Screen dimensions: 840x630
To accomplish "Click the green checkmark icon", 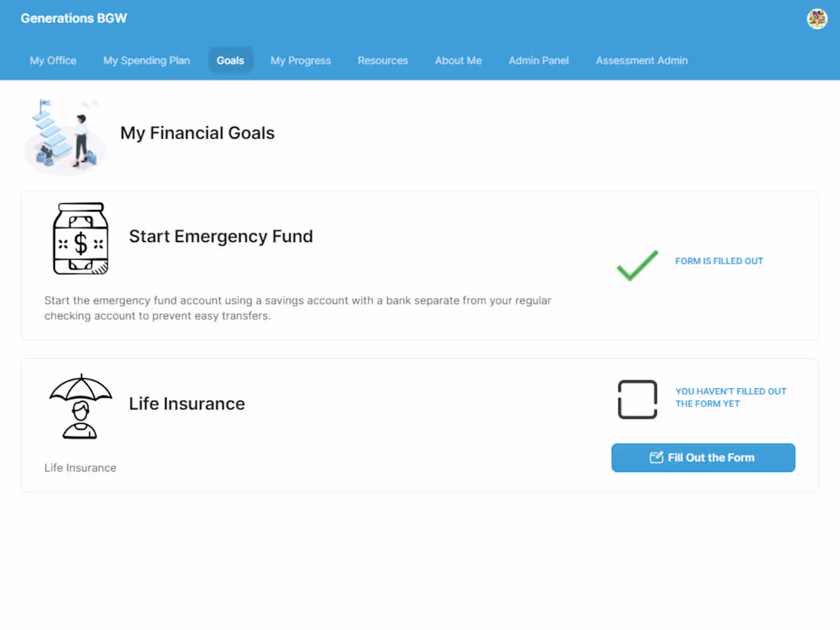I will point(637,265).
